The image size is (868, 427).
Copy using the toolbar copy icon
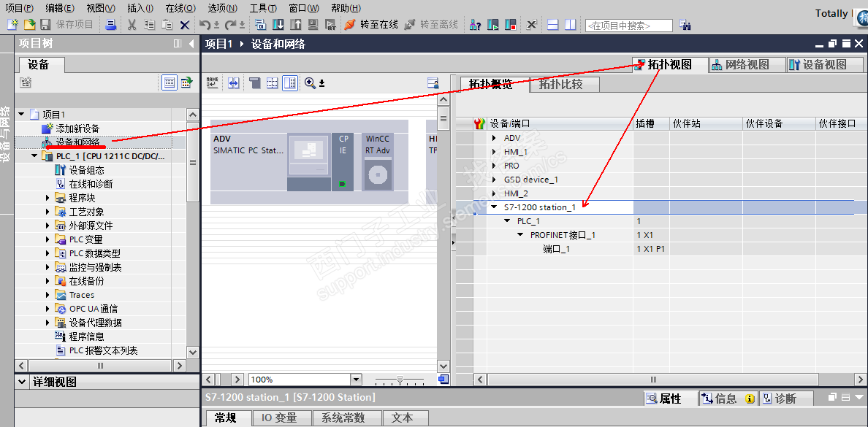(150, 25)
